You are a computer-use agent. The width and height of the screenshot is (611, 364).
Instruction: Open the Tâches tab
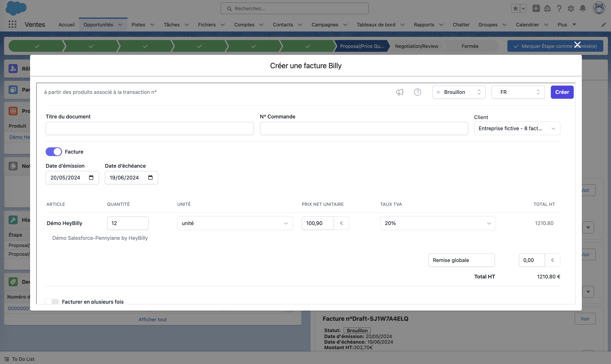click(171, 25)
